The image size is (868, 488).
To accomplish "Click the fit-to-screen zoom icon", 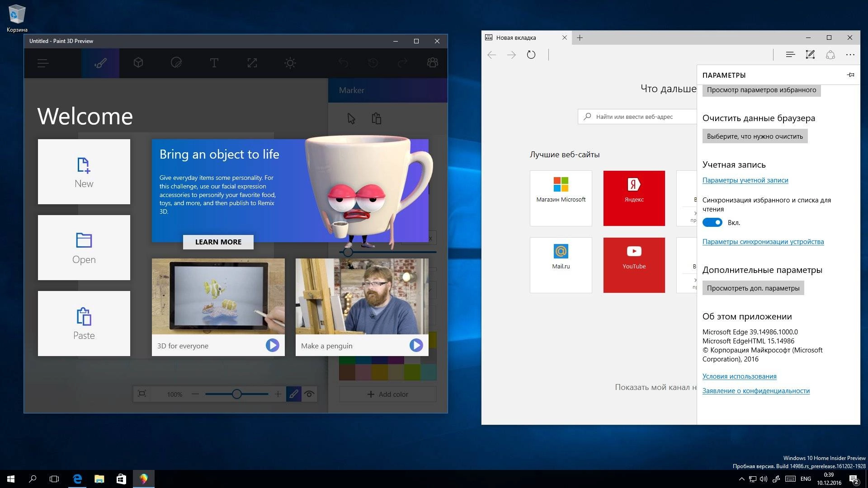I will point(142,394).
